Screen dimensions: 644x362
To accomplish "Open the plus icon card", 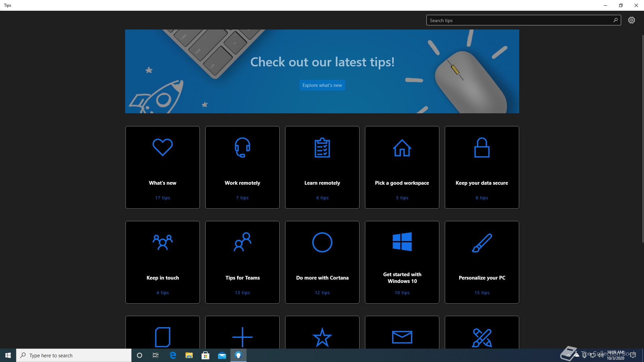I will (243, 337).
